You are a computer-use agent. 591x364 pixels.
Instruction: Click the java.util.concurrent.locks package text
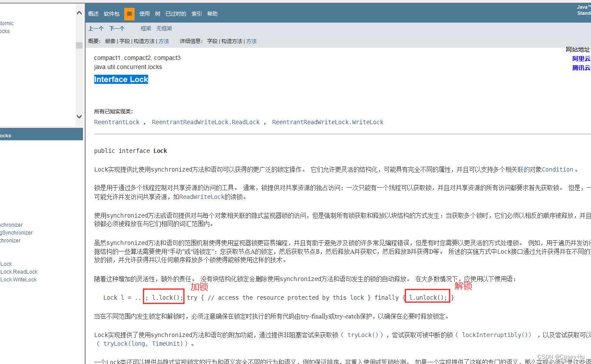[128, 67]
